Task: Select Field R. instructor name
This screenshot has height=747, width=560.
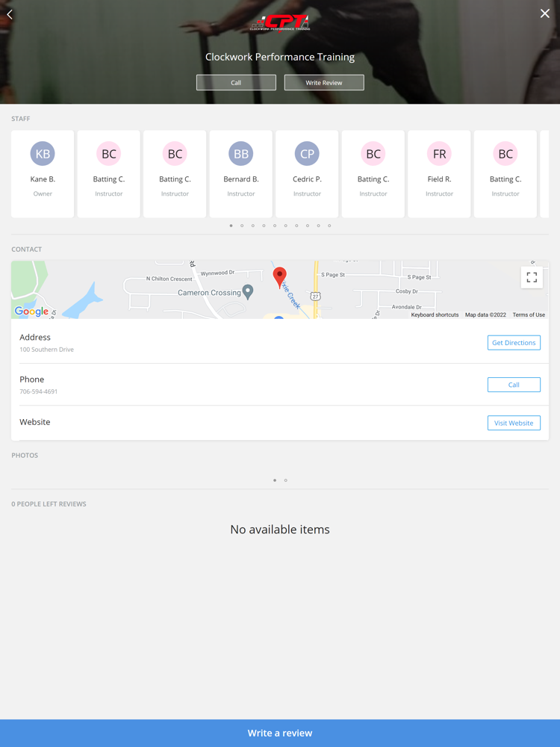Action: coord(439,179)
